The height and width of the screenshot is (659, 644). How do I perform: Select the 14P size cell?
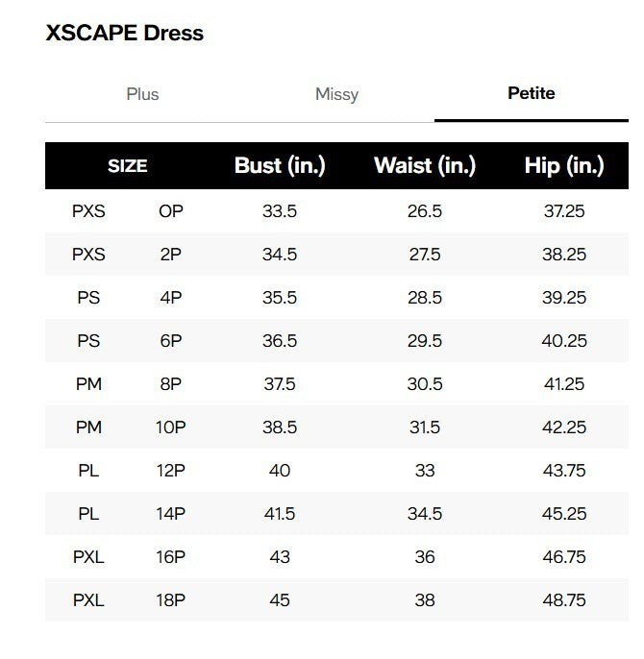pos(170,514)
